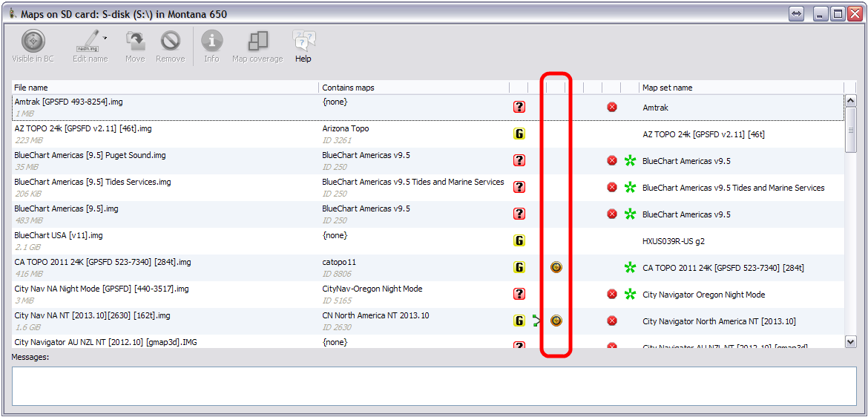Click the yellow G icon for AZ TOPO 24k

tap(519, 134)
